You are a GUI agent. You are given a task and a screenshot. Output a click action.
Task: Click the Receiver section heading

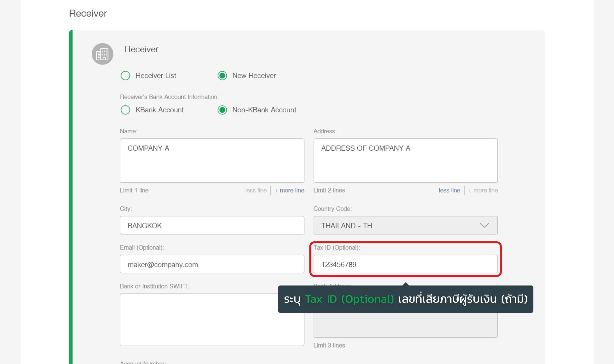click(88, 13)
